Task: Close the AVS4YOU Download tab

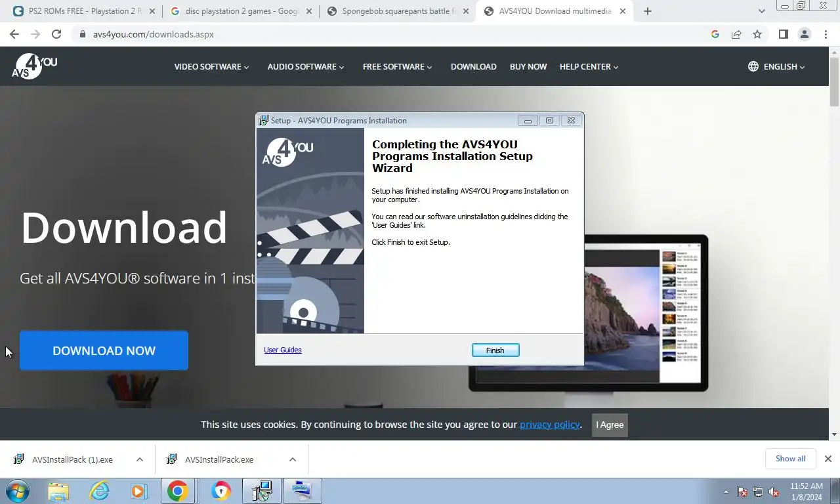Action: 623,11
